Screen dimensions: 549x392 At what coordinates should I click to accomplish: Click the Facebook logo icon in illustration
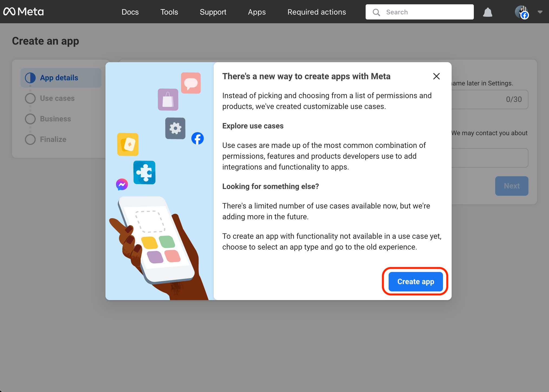coord(197,138)
